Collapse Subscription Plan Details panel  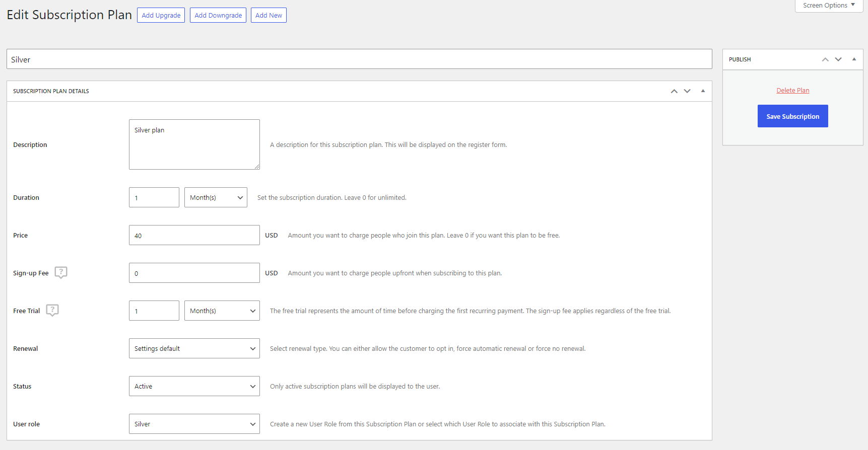[x=703, y=91]
